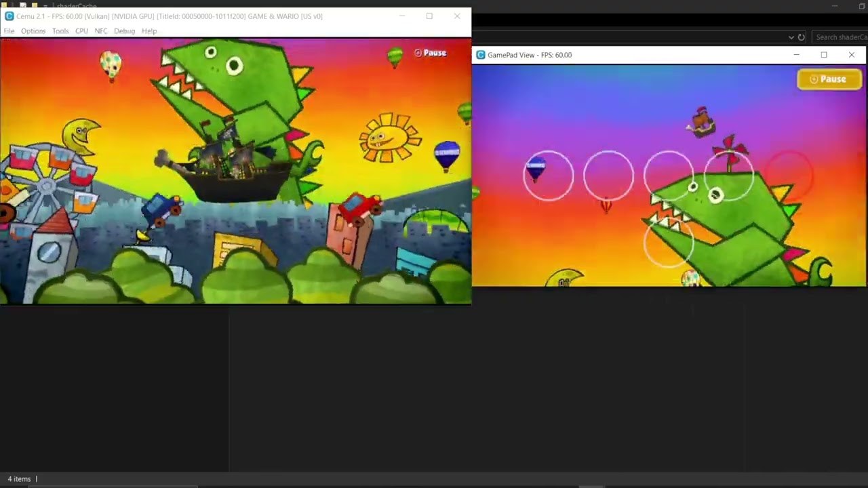Open the Debug menu in Cemu
This screenshot has height=488, width=868.
click(x=124, y=30)
